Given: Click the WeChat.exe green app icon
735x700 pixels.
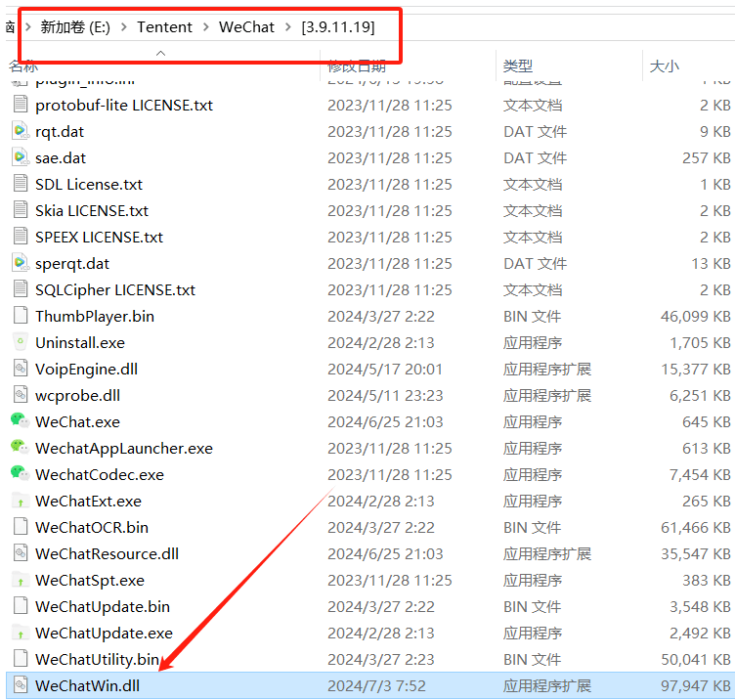Looking at the screenshot, I should pyautogui.click(x=20, y=421).
